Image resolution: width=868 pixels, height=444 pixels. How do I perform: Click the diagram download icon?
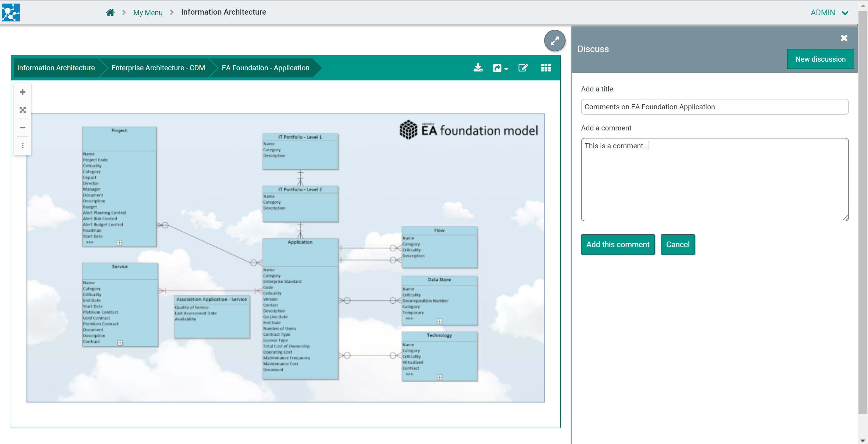tap(478, 68)
